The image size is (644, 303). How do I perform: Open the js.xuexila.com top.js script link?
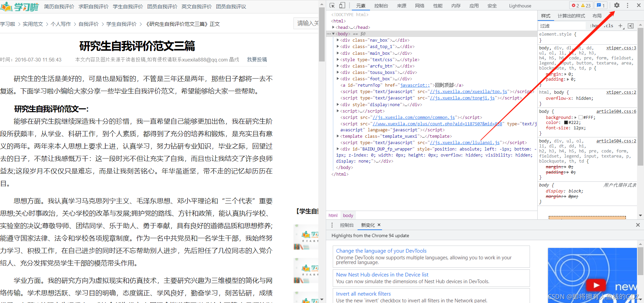pyautogui.click(x=469, y=91)
